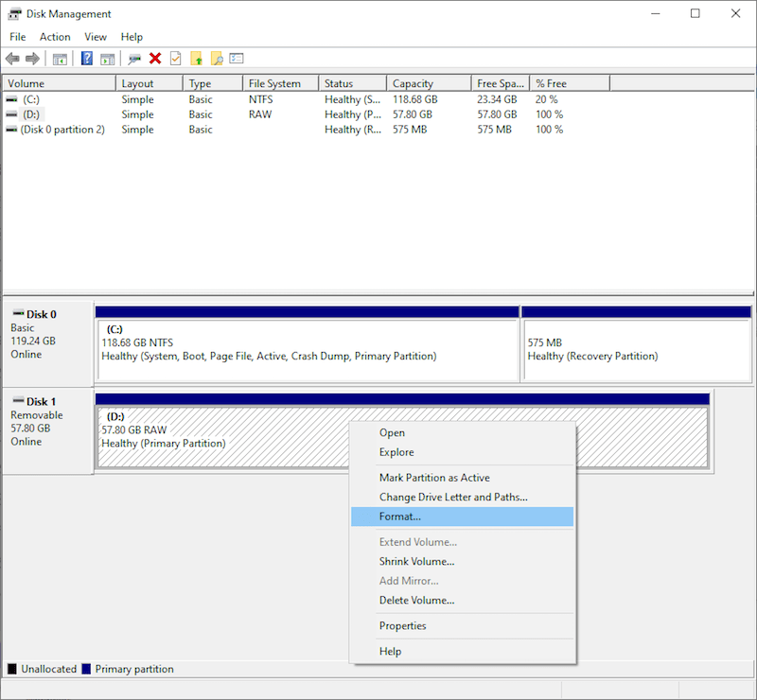
Task: Select the Disk 0 recovery partition block
Action: pyautogui.click(x=636, y=345)
